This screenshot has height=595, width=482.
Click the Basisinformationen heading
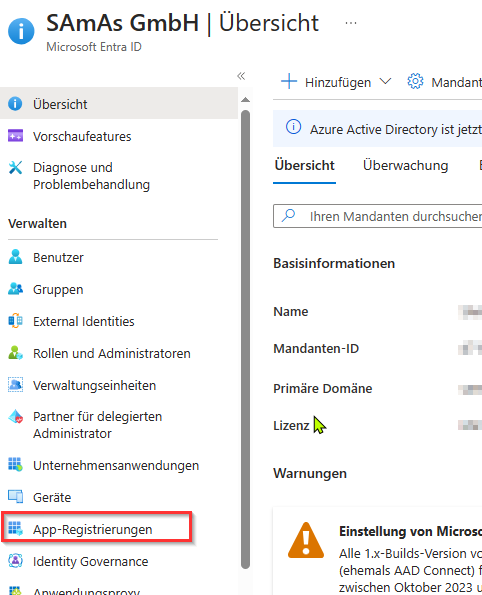point(334,263)
